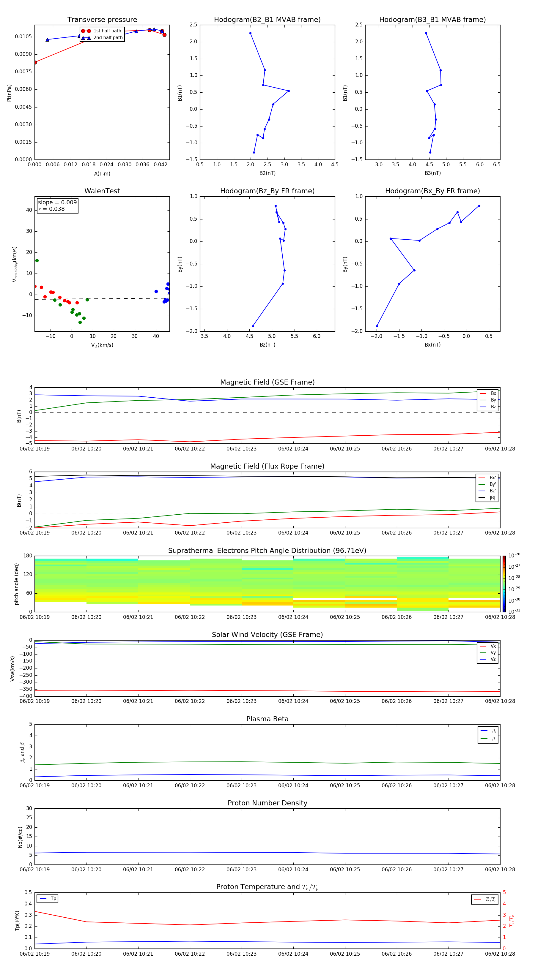Click the isolated green dot near 16 in WalenTest
This screenshot has height=980, width=535.
pyautogui.click(x=37, y=261)
